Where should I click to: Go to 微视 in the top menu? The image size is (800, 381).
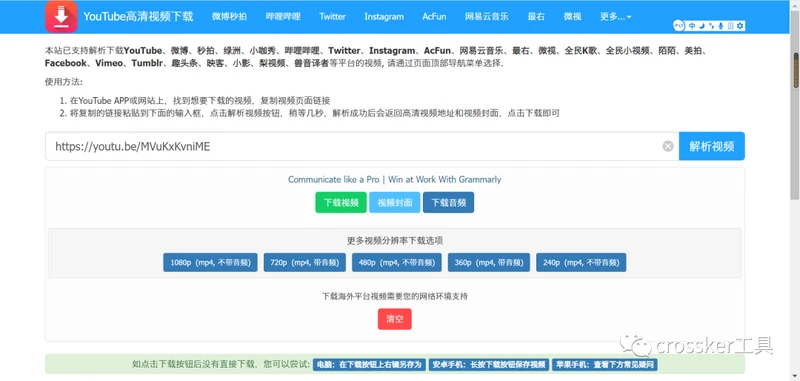(572, 16)
